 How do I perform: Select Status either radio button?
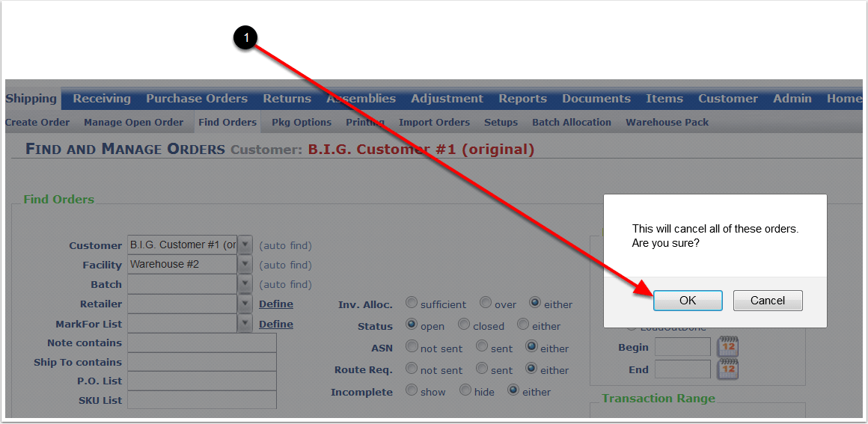523,325
